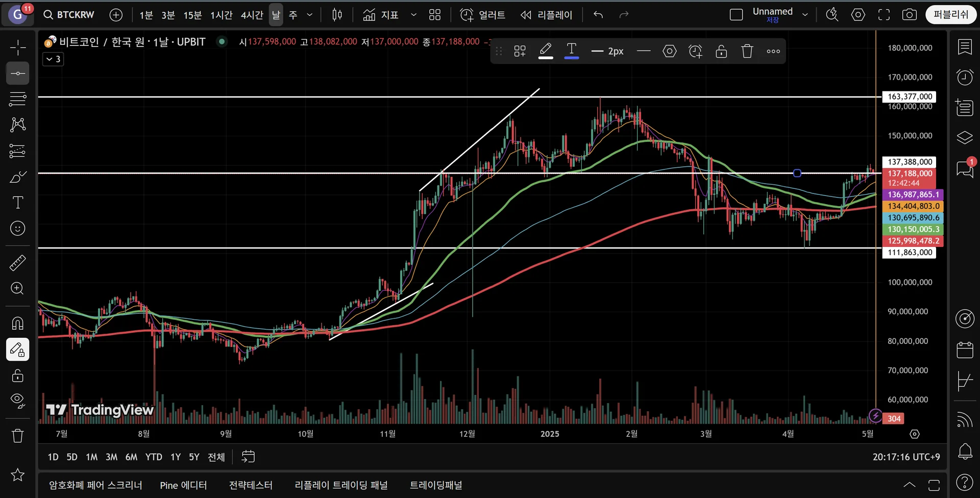This screenshot has height=498, width=980.
Task: Open the go-to-date calendar icon
Action: click(x=248, y=457)
